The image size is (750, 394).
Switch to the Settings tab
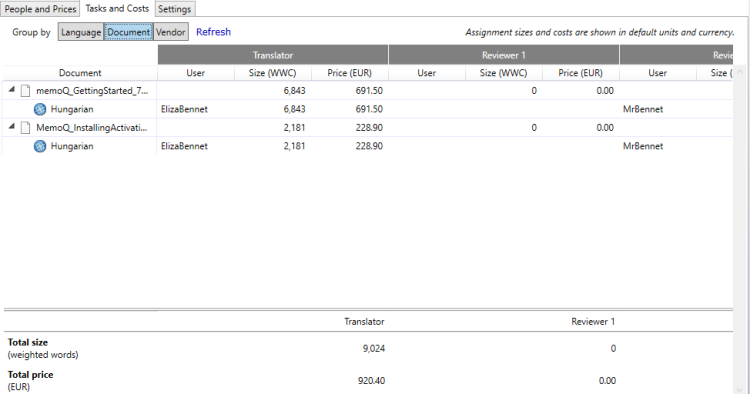point(175,9)
